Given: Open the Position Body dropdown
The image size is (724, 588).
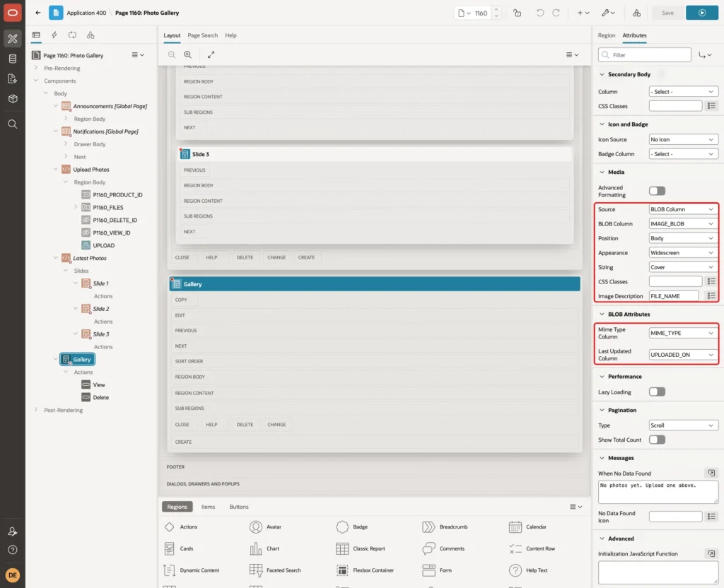Looking at the screenshot, I should tap(683, 238).
